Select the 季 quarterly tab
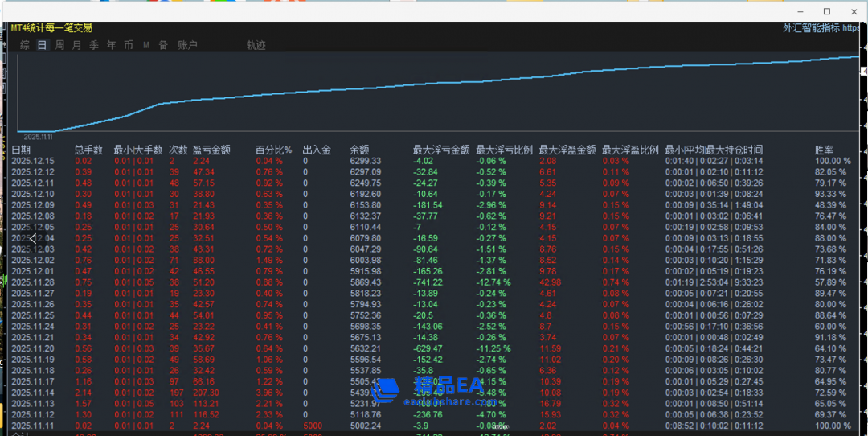The image size is (868, 436). (x=94, y=45)
